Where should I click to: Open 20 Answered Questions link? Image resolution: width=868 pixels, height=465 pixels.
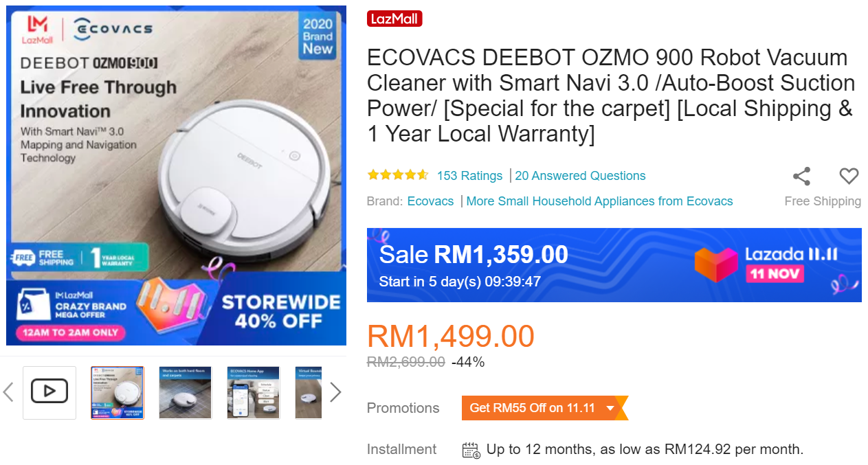[x=580, y=176]
